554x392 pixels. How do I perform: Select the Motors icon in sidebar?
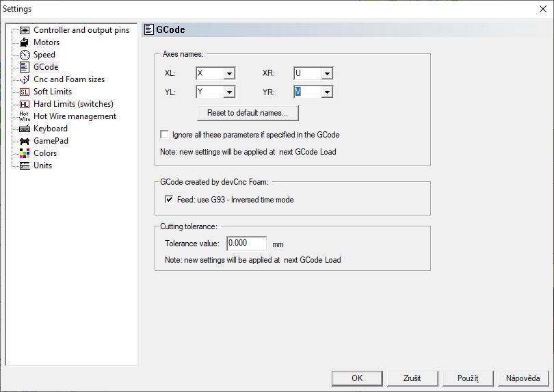pos(25,42)
